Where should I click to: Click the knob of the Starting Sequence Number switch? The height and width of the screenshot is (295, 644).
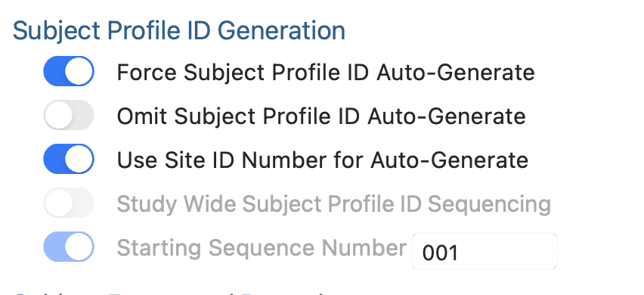point(79,247)
